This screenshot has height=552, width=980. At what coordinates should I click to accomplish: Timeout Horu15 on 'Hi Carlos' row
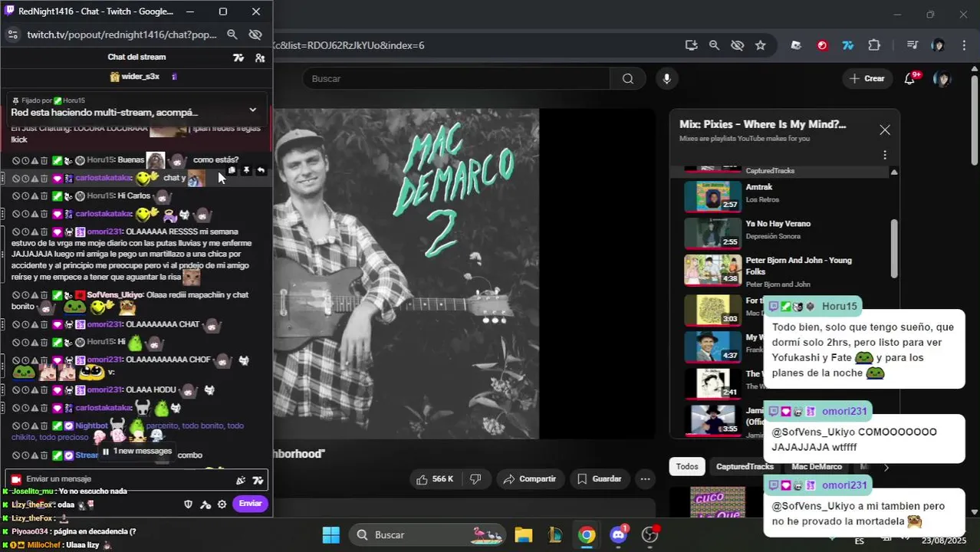25,196
